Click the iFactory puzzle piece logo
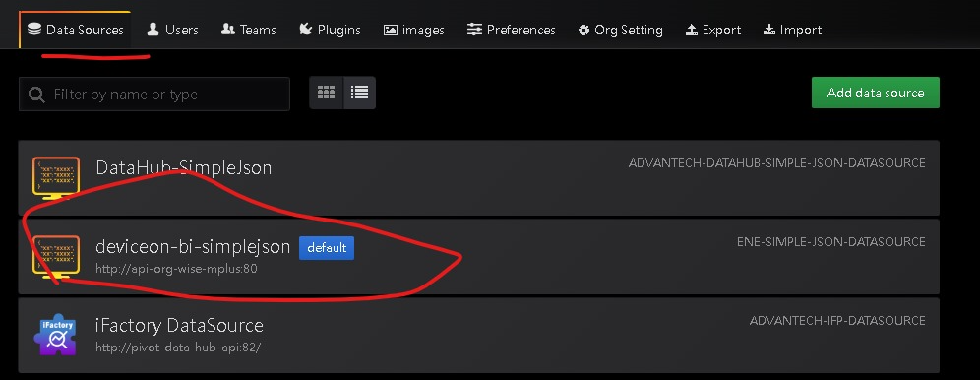This screenshot has height=380, width=980. click(x=56, y=335)
